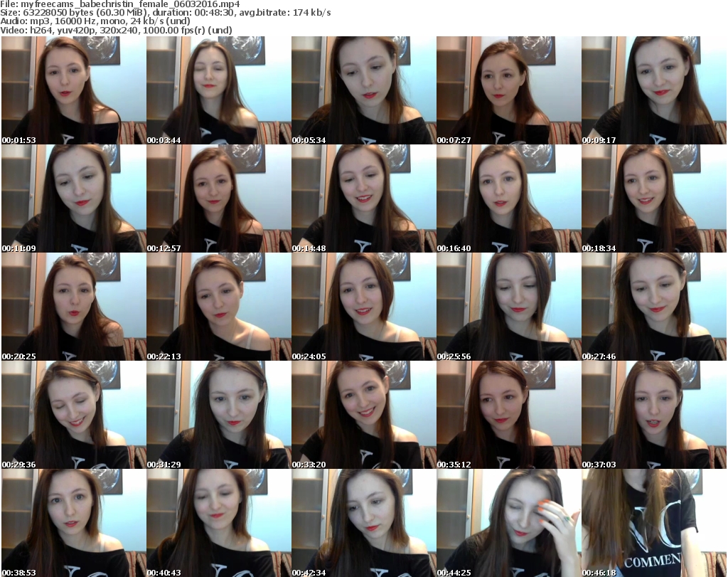728x577 pixels.
Task: Click the 00:46:18 preview frame
Action: [x=654, y=523]
